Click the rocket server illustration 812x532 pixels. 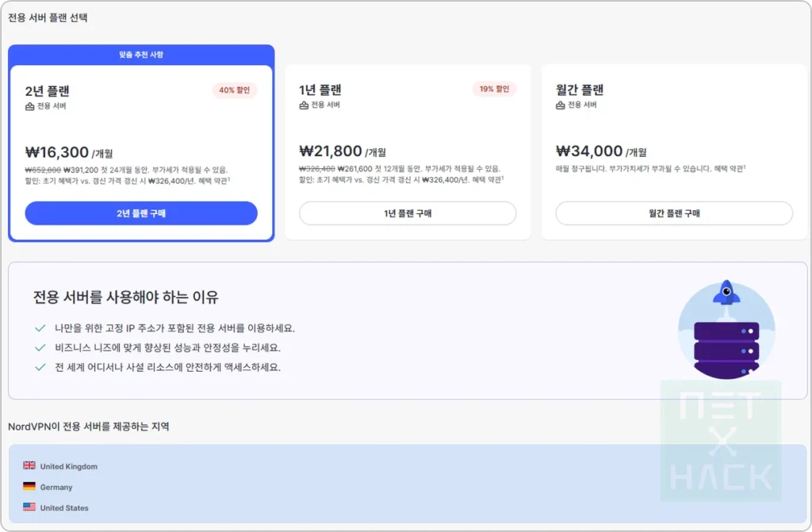[726, 330]
